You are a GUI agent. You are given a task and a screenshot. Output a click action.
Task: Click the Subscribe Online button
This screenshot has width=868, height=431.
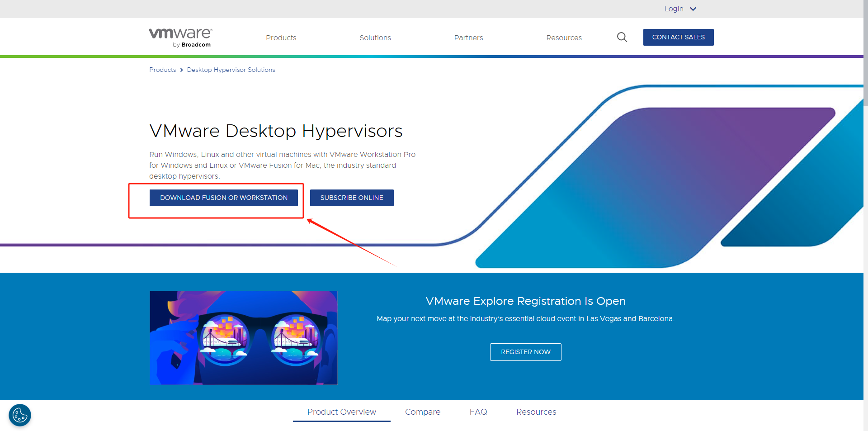click(x=352, y=198)
